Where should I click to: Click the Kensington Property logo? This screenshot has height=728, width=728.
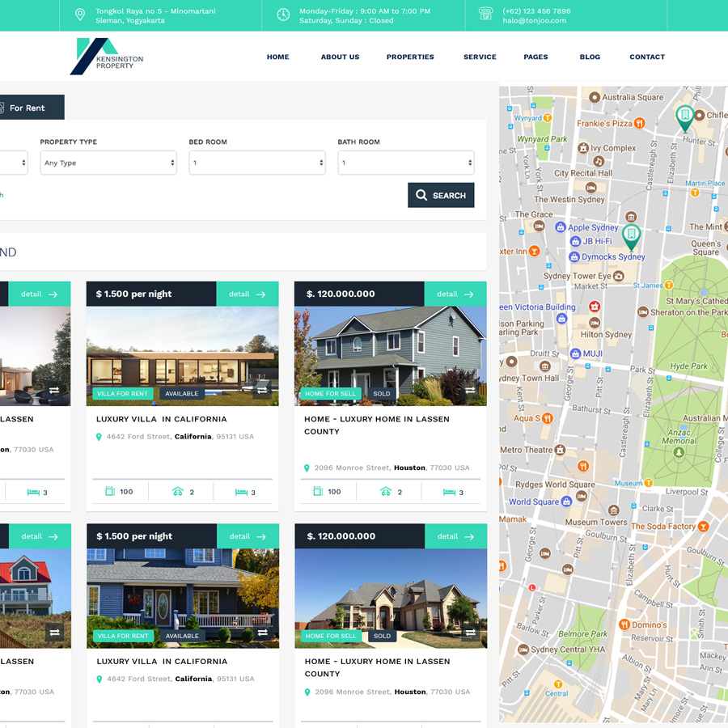coord(107,56)
